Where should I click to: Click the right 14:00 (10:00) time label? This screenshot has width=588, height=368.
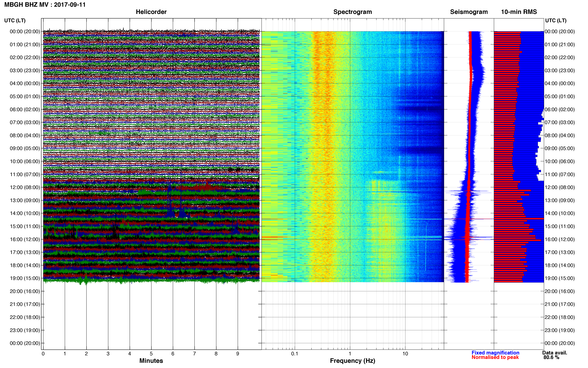point(560,213)
